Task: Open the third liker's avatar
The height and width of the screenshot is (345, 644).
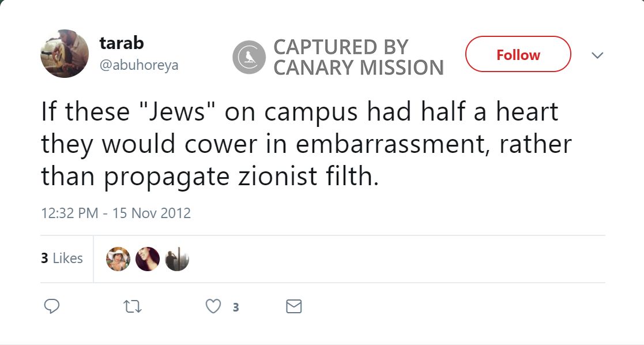Action: click(x=177, y=259)
